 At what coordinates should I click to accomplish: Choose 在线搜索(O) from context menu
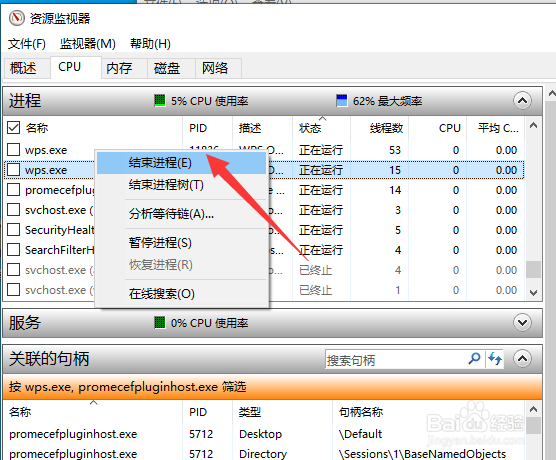(x=181, y=294)
